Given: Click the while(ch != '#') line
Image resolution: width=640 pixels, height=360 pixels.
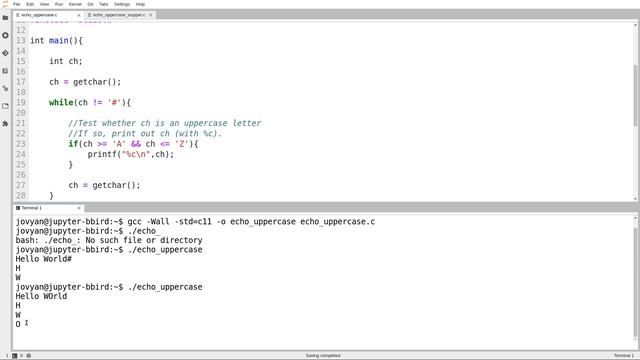Looking at the screenshot, I should (x=90, y=102).
